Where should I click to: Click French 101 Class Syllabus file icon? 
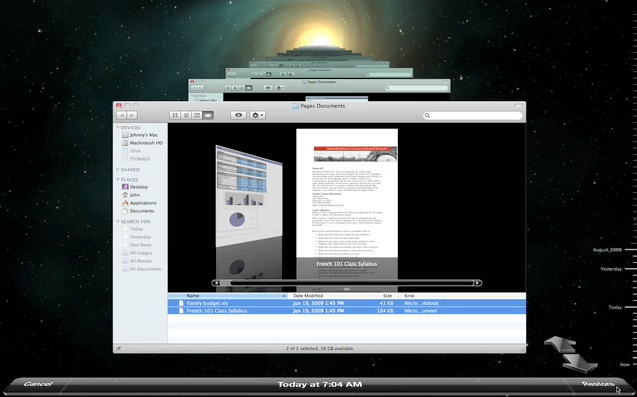coord(181,311)
